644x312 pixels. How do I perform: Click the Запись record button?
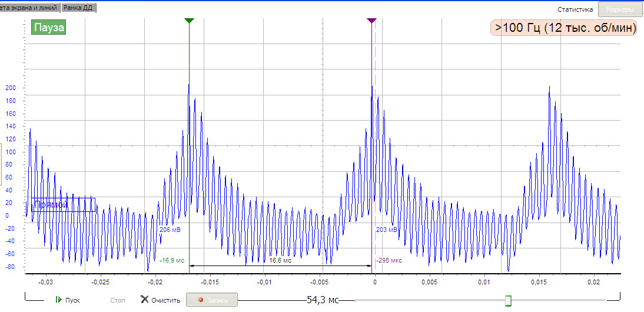[211, 300]
